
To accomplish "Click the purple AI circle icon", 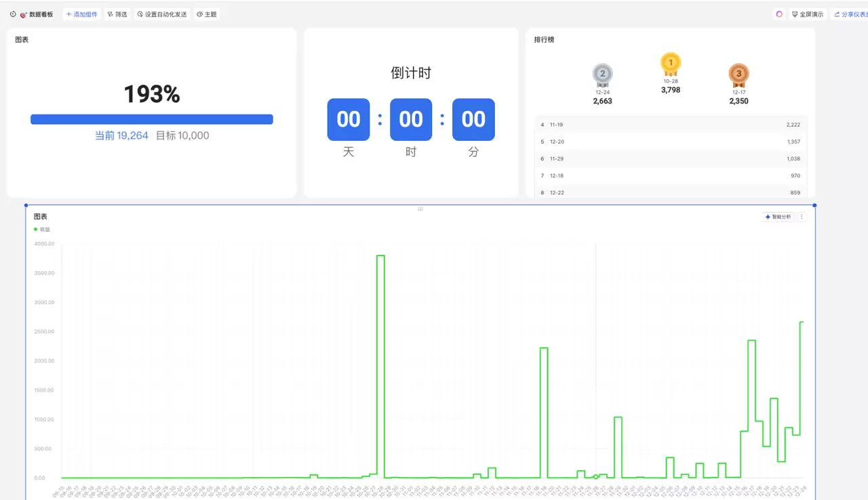I will pos(779,14).
